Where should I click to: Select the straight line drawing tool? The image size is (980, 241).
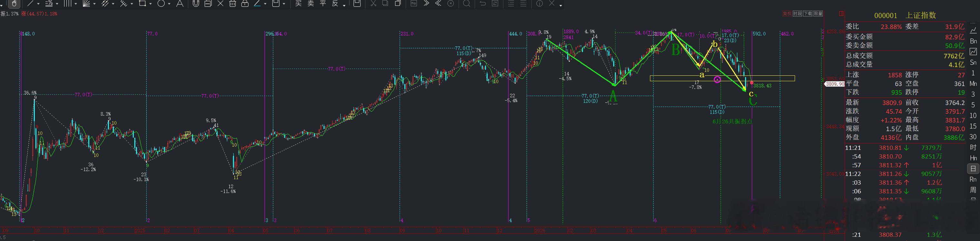tap(30, 4)
